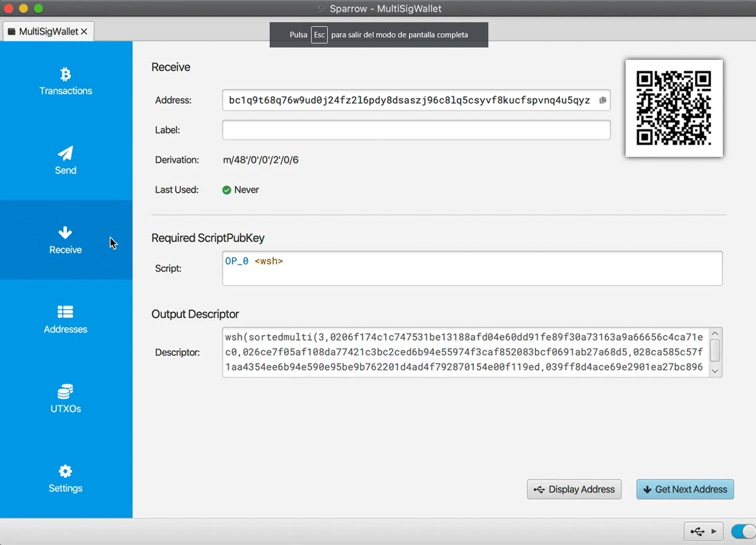Expand the USB device selector arrow

point(714,531)
